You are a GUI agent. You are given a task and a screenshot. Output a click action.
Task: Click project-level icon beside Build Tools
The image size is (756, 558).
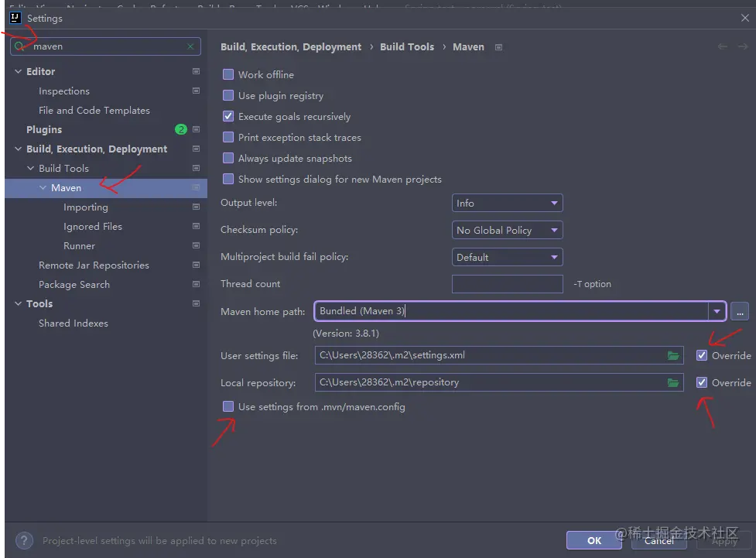(197, 168)
